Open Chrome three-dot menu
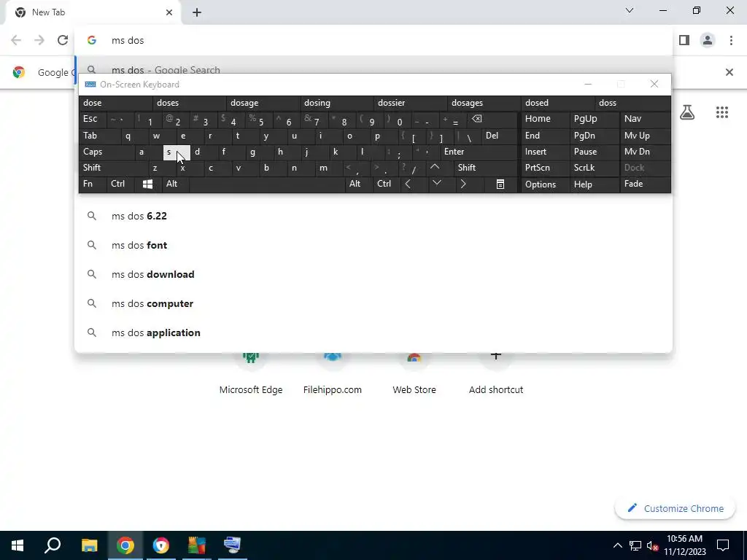Viewport: 747px width, 560px height. 731,40
